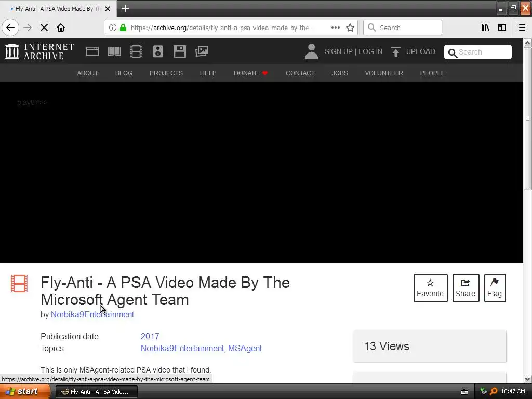Close the Fly-Anti browser tab
This screenshot has height=399, width=532.
(108, 9)
